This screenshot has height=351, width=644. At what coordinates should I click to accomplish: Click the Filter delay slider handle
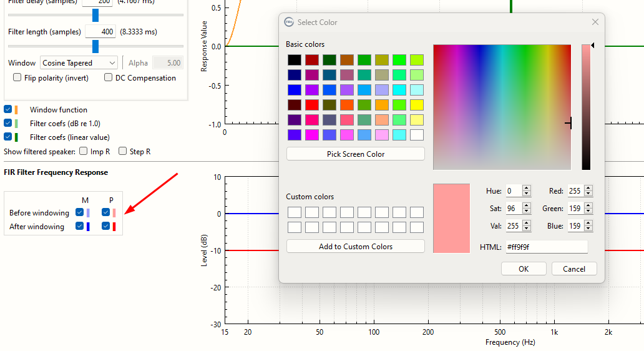point(95,15)
